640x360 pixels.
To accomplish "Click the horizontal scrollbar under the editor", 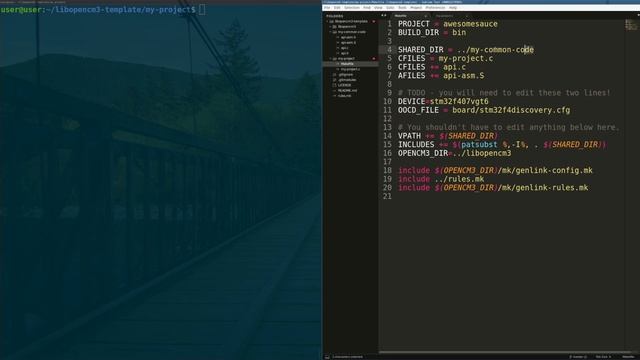I will pyautogui.click(x=506, y=352).
